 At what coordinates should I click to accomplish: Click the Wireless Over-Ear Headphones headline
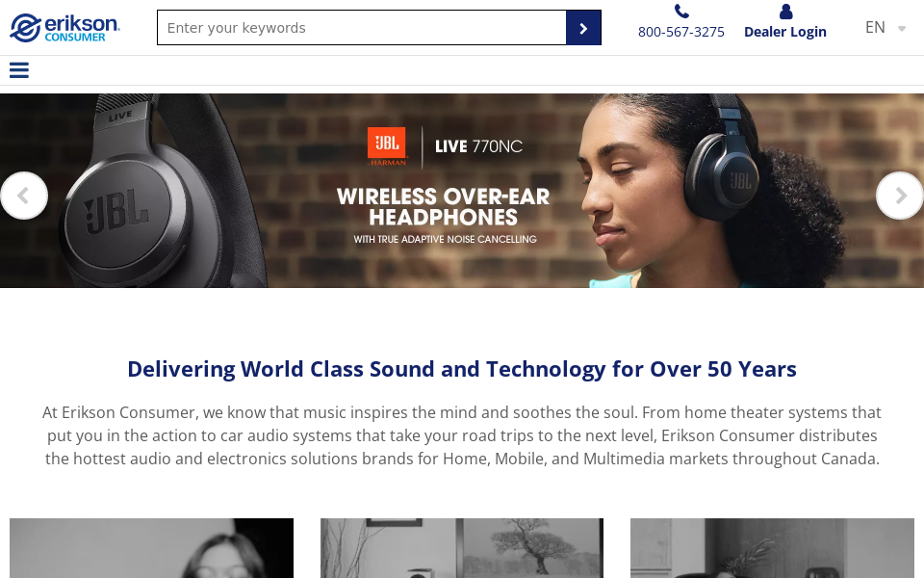[443, 205]
